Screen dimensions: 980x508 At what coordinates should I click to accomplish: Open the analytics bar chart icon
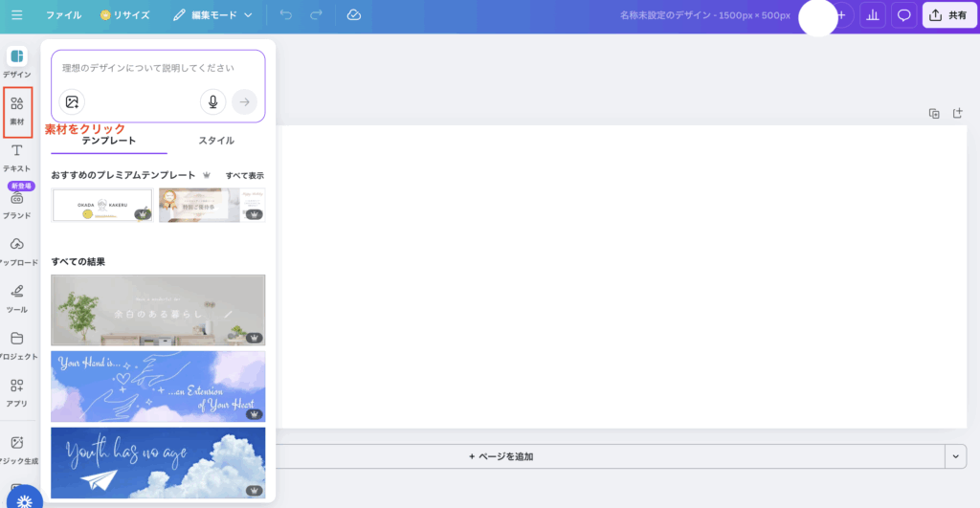coord(872,15)
